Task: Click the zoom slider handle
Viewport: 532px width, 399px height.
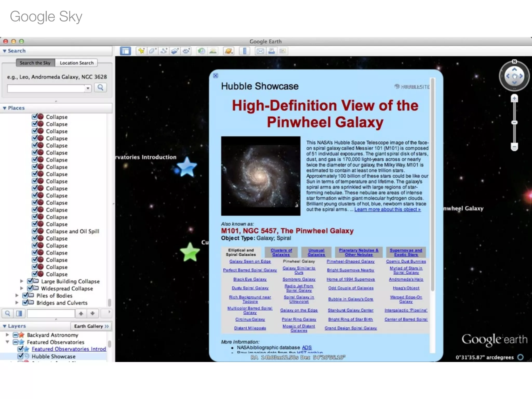Action: pyautogui.click(x=514, y=122)
